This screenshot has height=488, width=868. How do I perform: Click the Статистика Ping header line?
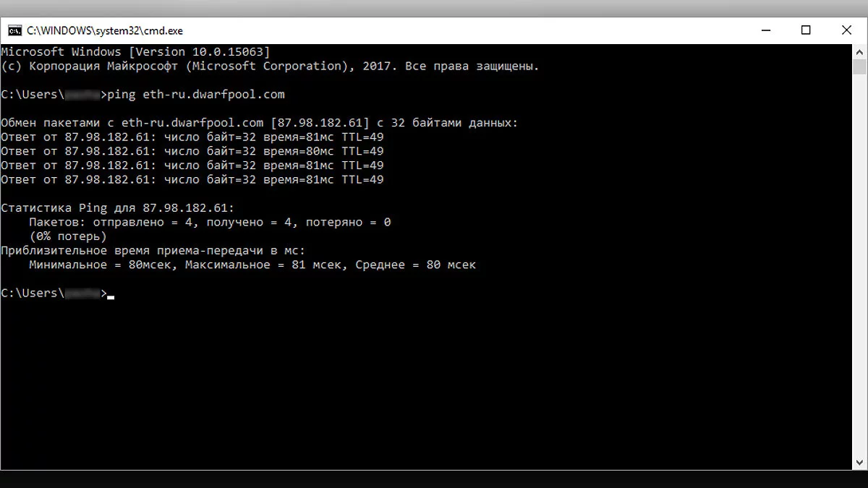pyautogui.click(x=117, y=208)
